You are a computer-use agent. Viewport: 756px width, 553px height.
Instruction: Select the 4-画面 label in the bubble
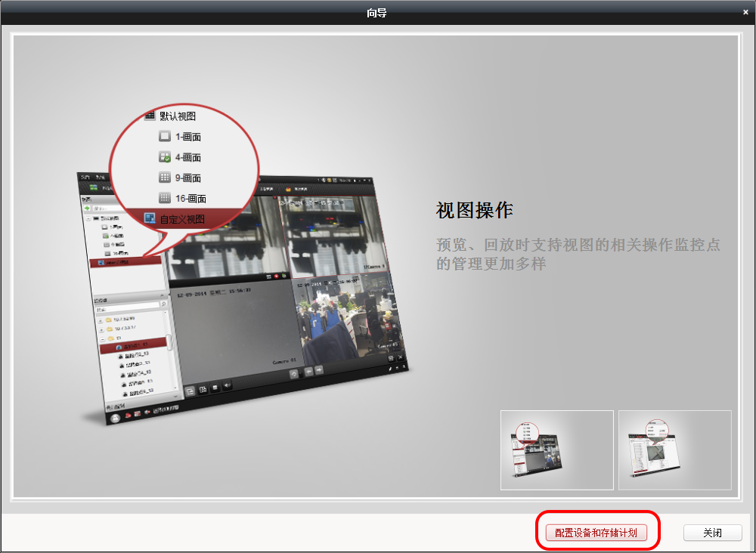pos(188,158)
